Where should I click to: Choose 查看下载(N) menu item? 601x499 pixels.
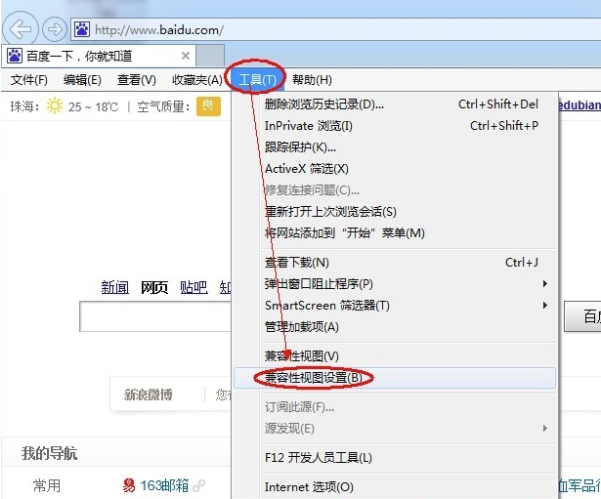(x=395, y=263)
